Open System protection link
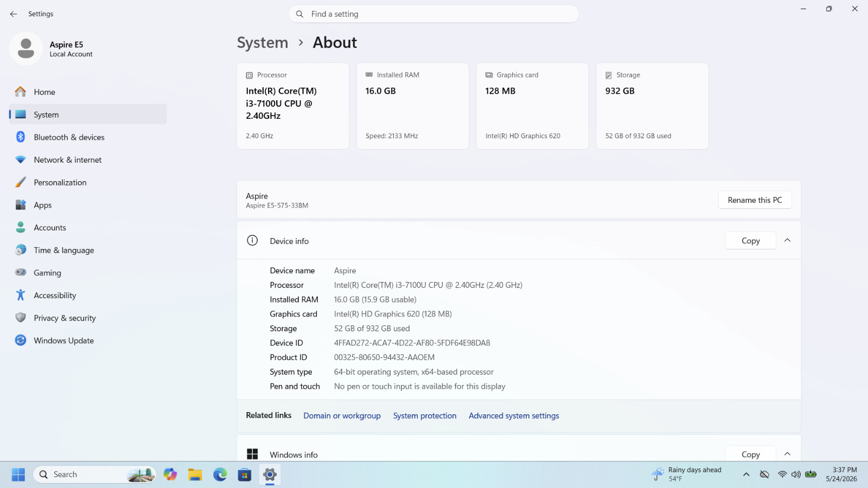Image resolution: width=868 pixels, height=488 pixels. point(425,416)
